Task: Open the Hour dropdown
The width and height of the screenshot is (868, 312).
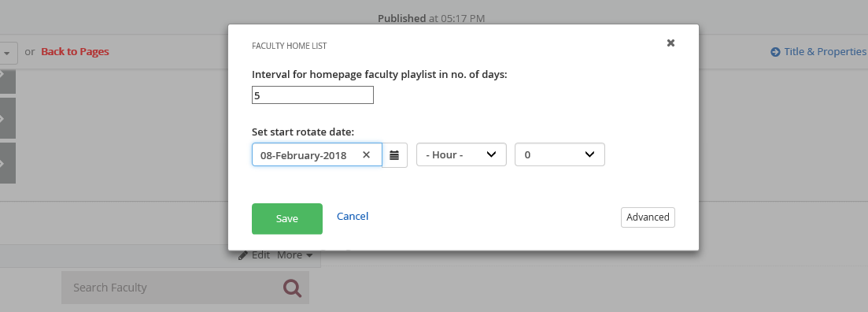Action: coord(461,154)
